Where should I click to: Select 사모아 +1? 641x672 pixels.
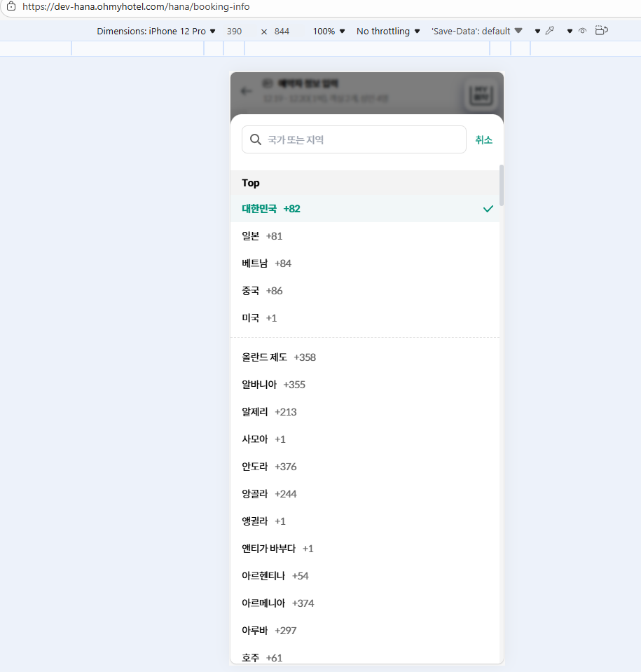(x=365, y=439)
